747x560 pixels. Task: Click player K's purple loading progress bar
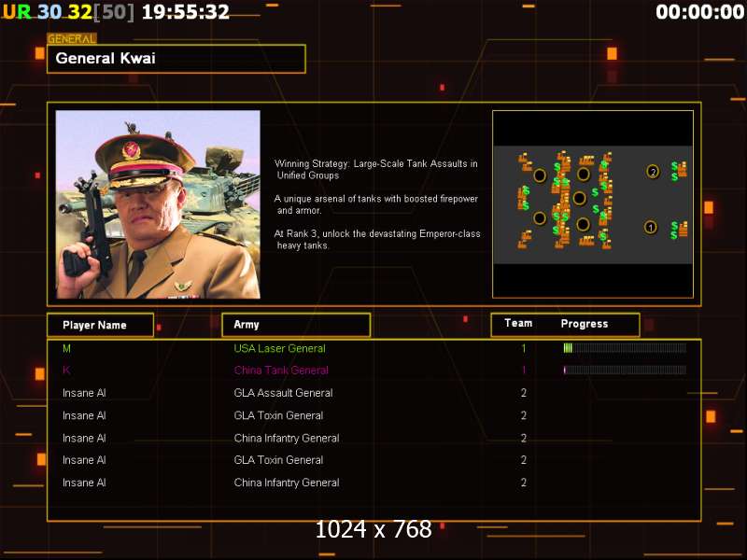pos(625,370)
